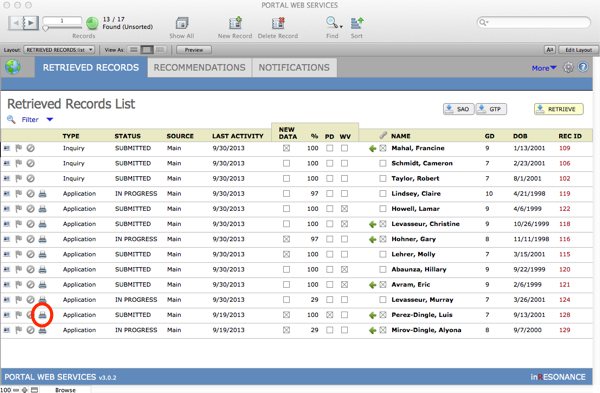600x393 pixels.
Task: Print Lindsey, Claire application
Action: [x=42, y=194]
